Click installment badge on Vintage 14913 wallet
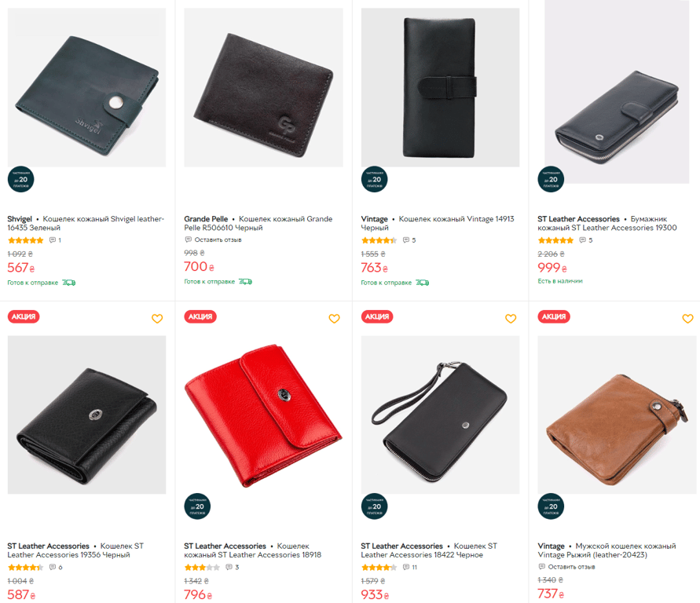This screenshot has width=700, height=603. (374, 180)
